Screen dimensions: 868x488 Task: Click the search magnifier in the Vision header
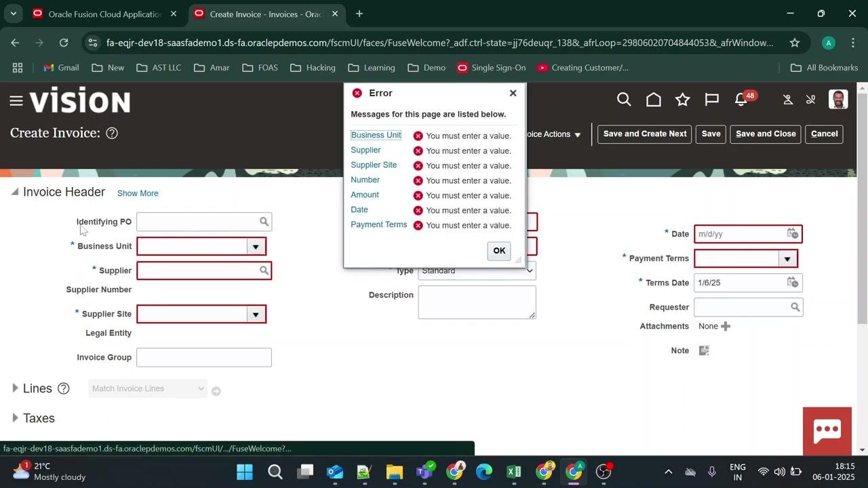[624, 100]
